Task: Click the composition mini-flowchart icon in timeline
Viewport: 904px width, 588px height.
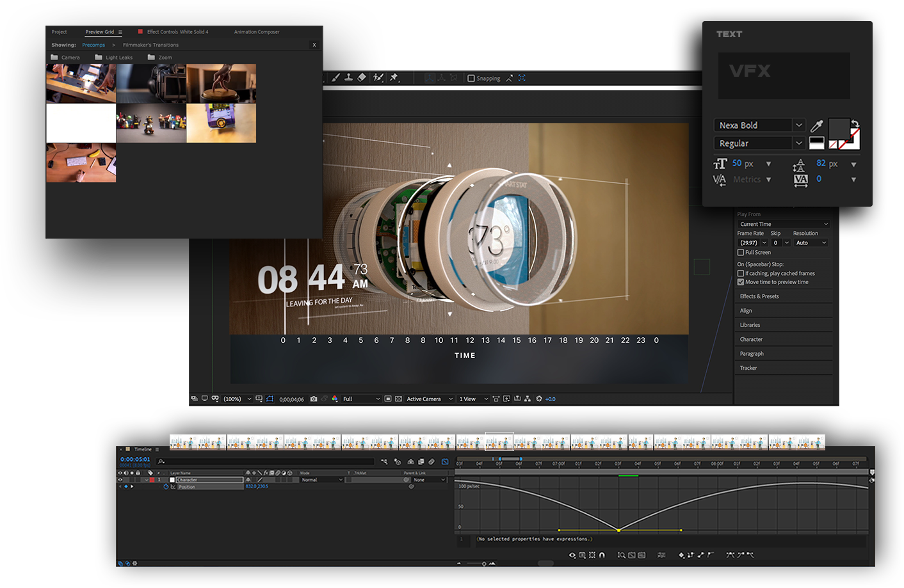Action: [384, 461]
